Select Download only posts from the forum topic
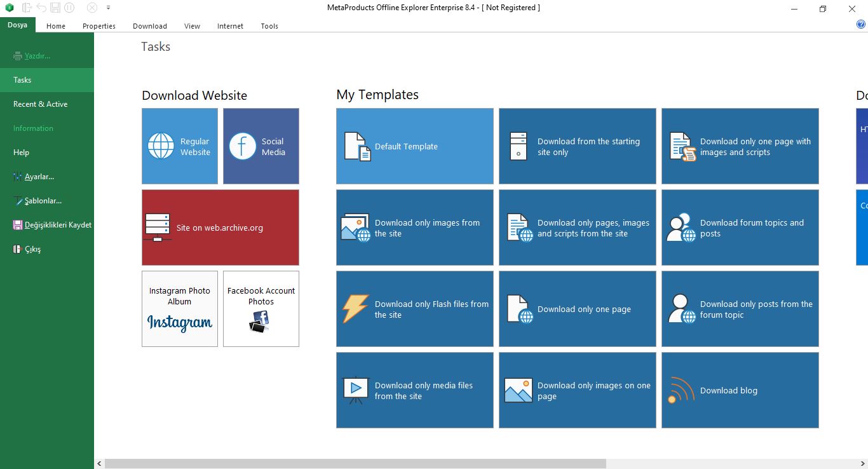Screen dimensions: 868x469 click(x=740, y=309)
